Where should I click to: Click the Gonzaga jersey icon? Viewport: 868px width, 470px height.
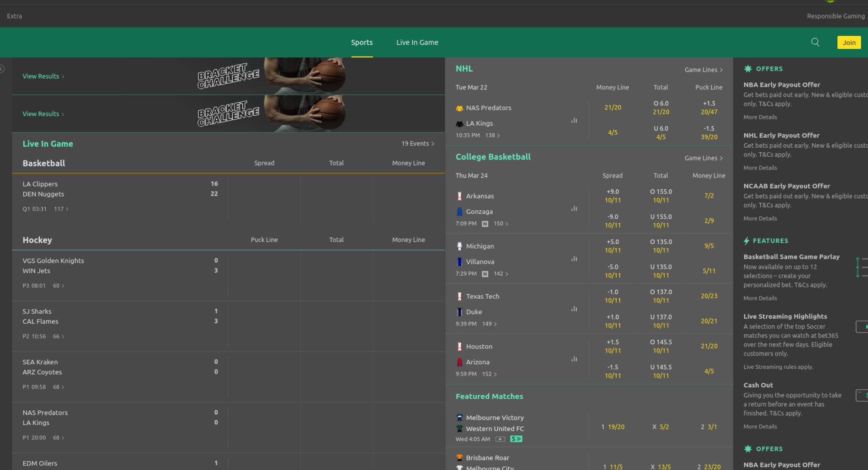459,211
